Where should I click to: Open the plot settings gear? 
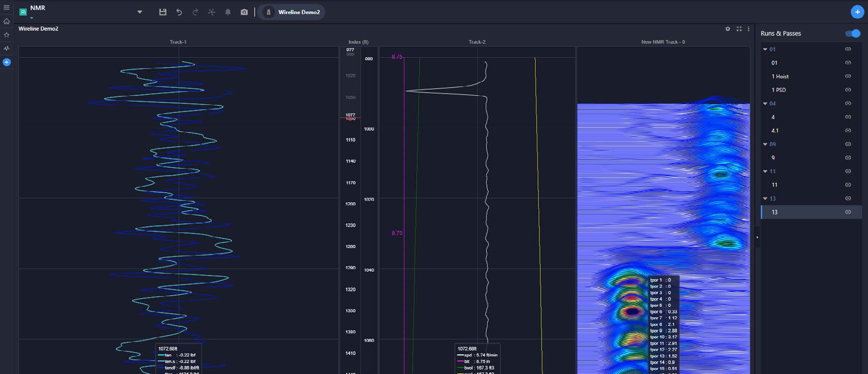(727, 29)
